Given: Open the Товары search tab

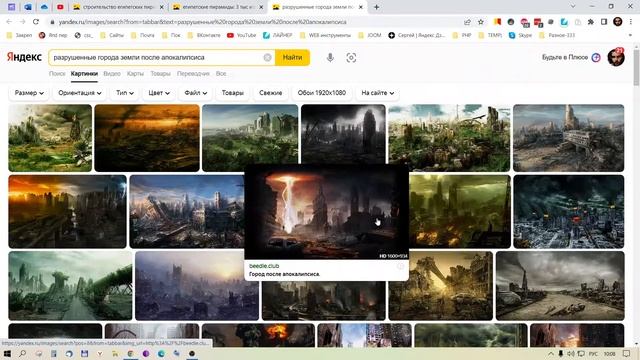Looking at the screenshot, I should click(160, 74).
